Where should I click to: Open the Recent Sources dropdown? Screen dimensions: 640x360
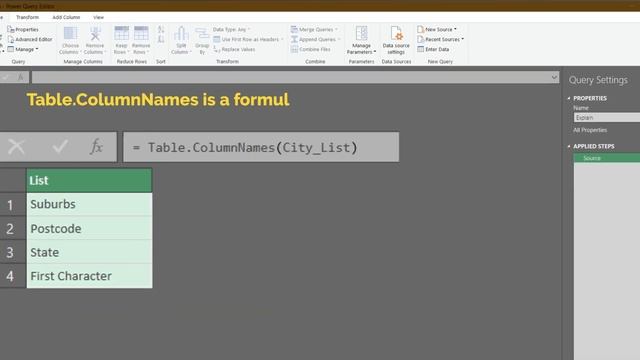[440, 39]
